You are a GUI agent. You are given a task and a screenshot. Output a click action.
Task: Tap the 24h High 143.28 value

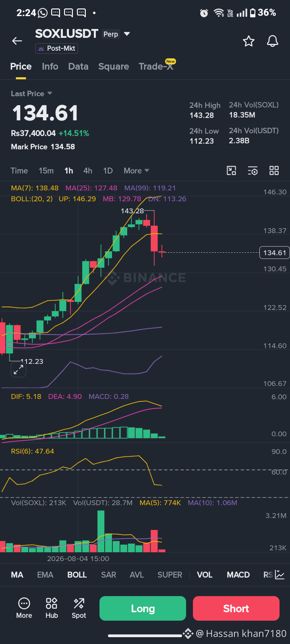coord(202,115)
